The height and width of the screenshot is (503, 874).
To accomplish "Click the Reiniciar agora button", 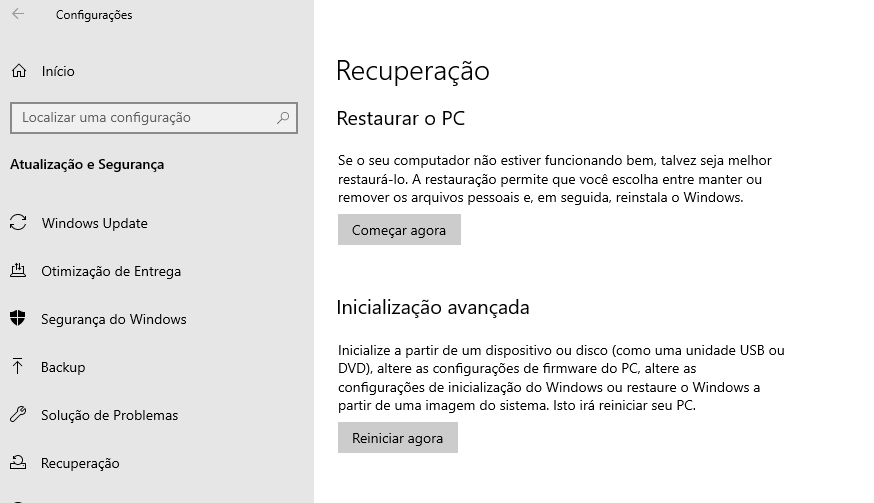I will 397,438.
